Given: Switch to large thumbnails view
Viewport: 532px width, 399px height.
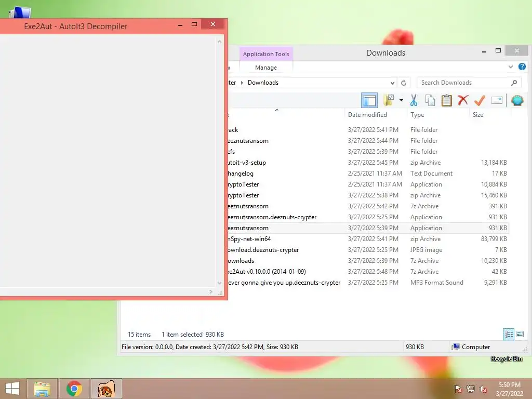Looking at the screenshot, I should click(x=520, y=334).
